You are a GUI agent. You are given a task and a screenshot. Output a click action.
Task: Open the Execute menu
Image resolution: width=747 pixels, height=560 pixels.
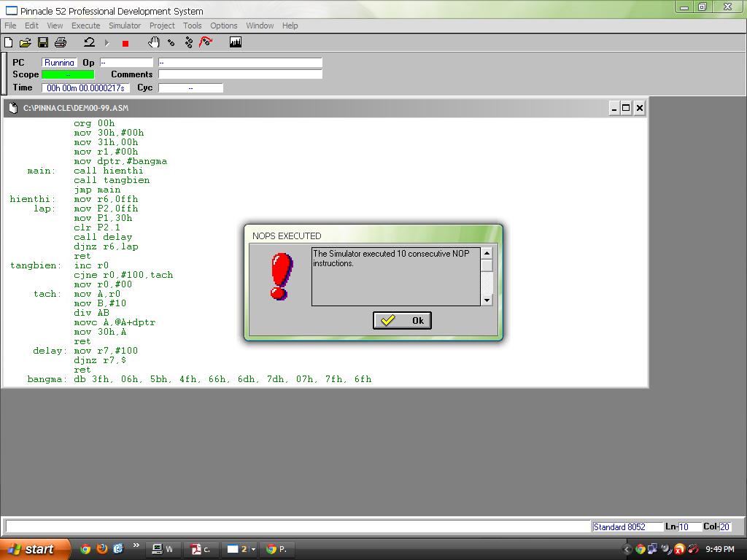(x=86, y=26)
